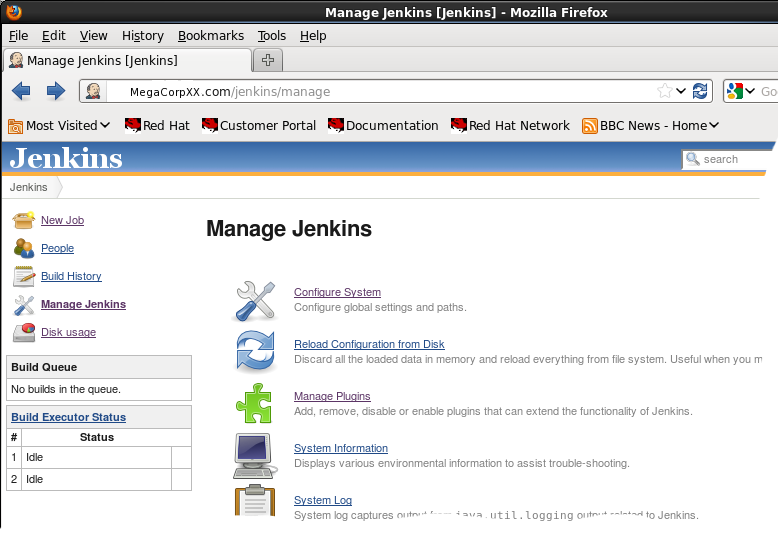The image size is (778, 534).
Task: Click the Google search field in the toolbar
Action: pyautogui.click(x=769, y=91)
